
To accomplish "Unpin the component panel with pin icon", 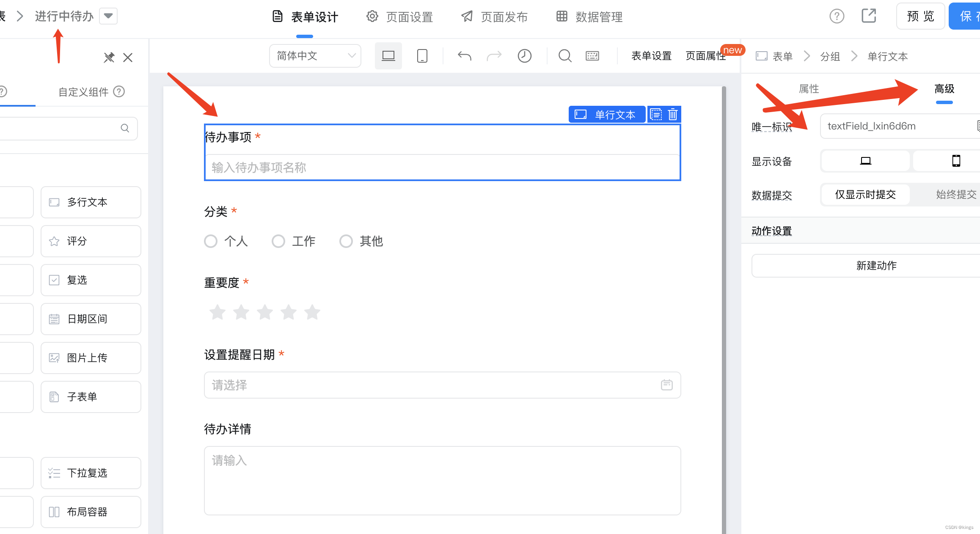I will 109,58.
